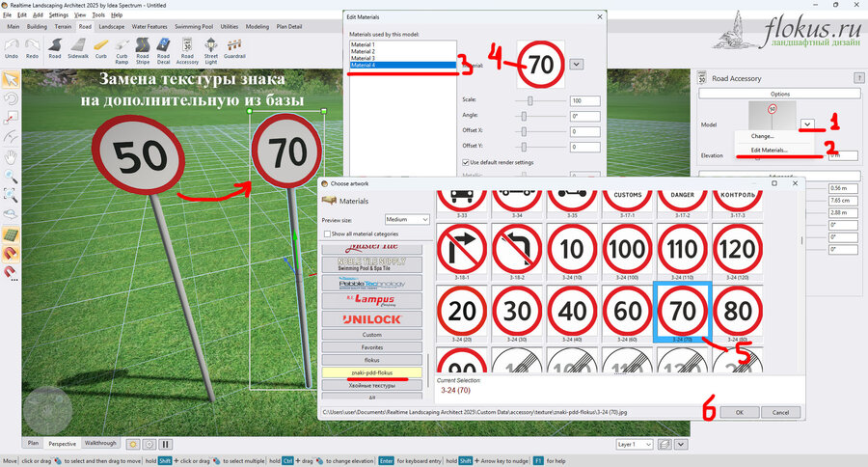Click the sun lighting icon
The width and height of the screenshot is (868, 467).
pos(133,444)
